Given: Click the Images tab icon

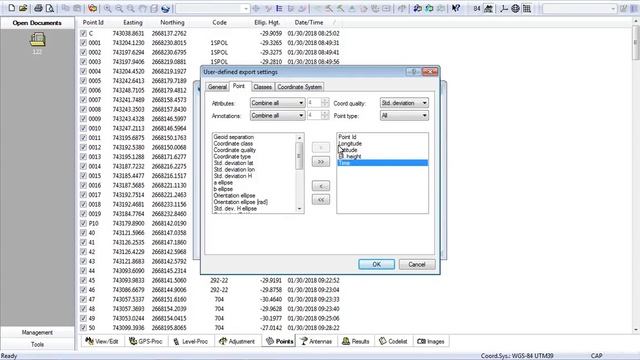Looking at the screenshot, I should (x=421, y=341).
